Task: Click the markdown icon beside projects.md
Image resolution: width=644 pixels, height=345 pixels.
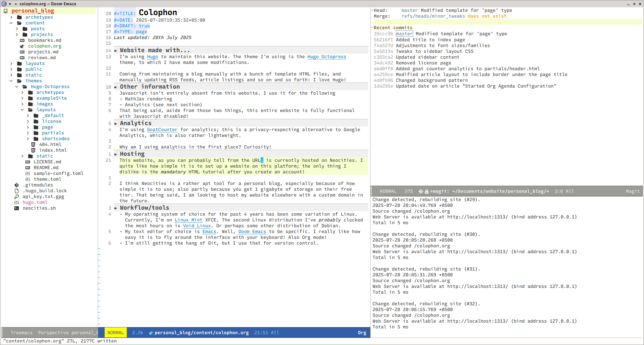Action: coord(22,52)
